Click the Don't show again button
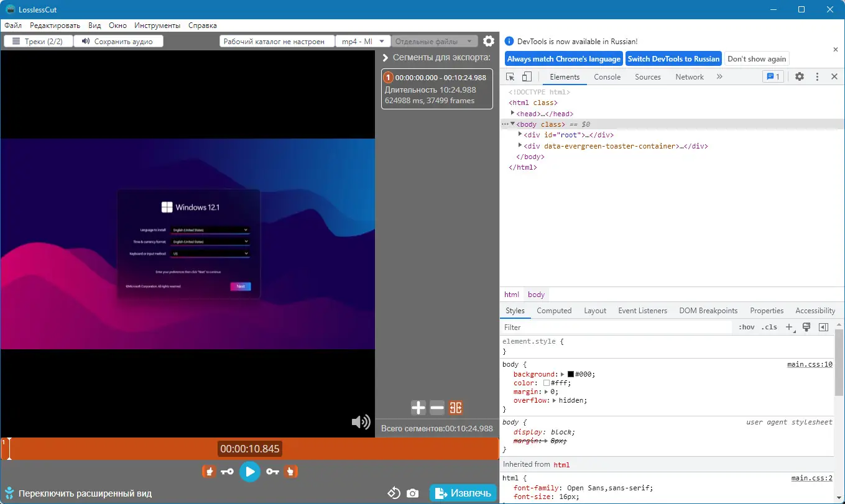The image size is (845, 504). (757, 59)
